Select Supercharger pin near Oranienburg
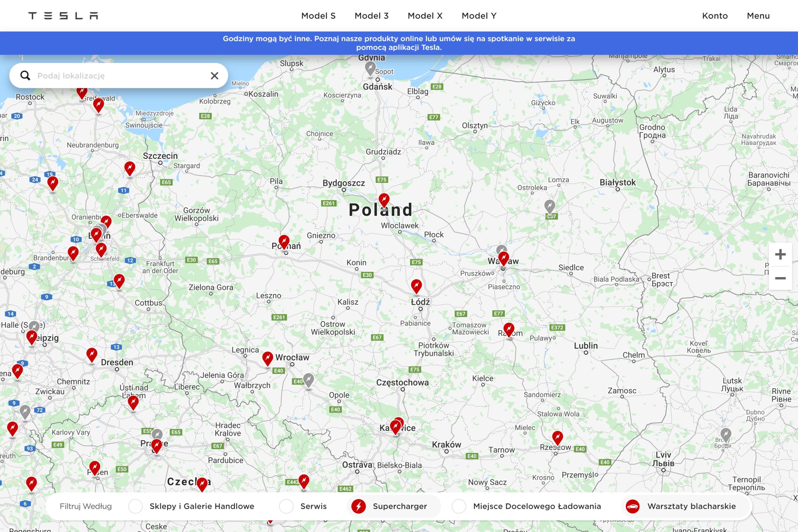 (106, 222)
